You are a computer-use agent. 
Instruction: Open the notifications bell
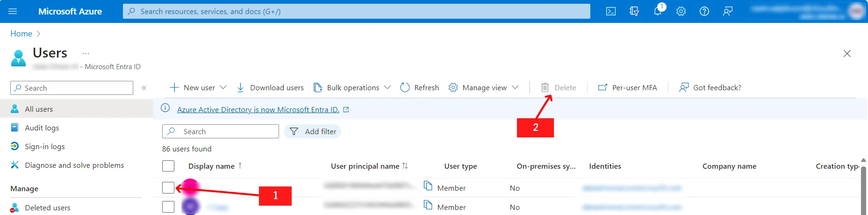click(658, 11)
